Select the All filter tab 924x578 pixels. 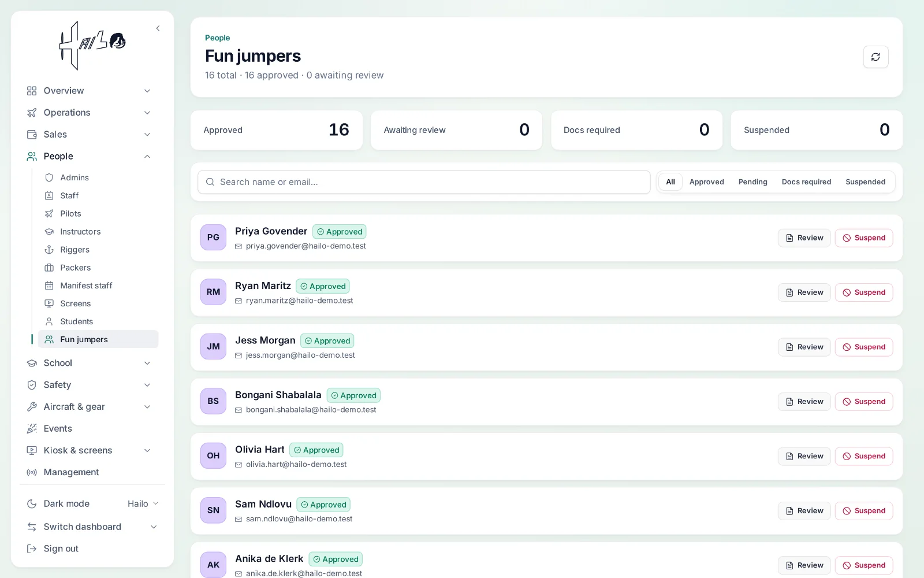(x=670, y=181)
